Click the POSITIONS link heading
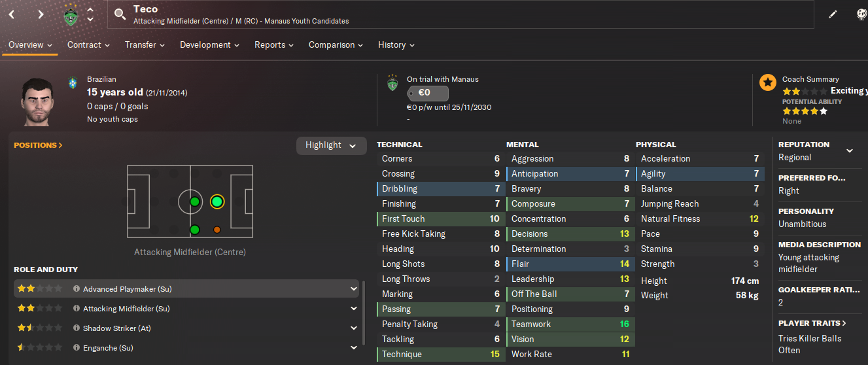868x365 pixels. [38, 145]
